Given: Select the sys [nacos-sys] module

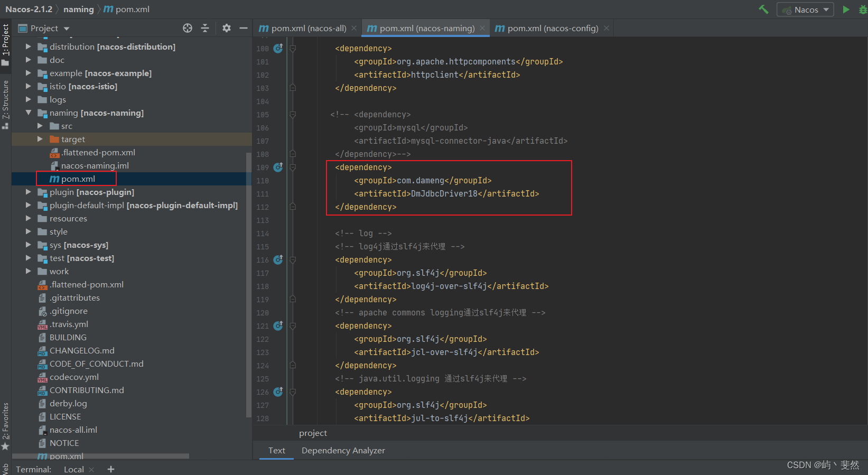Looking at the screenshot, I should [79, 245].
